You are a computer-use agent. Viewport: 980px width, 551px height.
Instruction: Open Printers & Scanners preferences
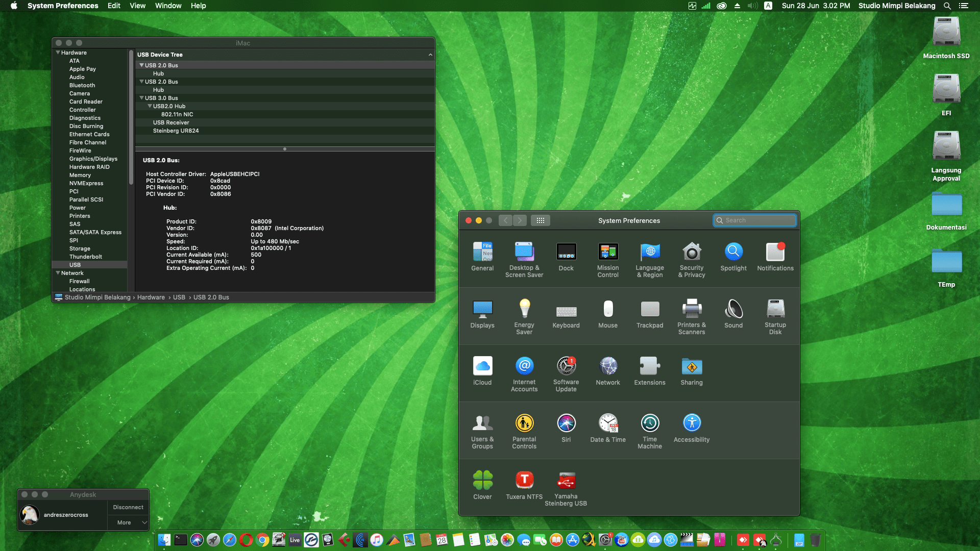[x=692, y=317]
